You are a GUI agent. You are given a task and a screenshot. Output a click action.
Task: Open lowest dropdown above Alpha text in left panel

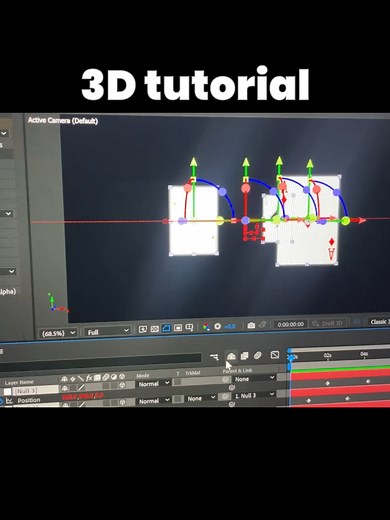tap(7, 271)
